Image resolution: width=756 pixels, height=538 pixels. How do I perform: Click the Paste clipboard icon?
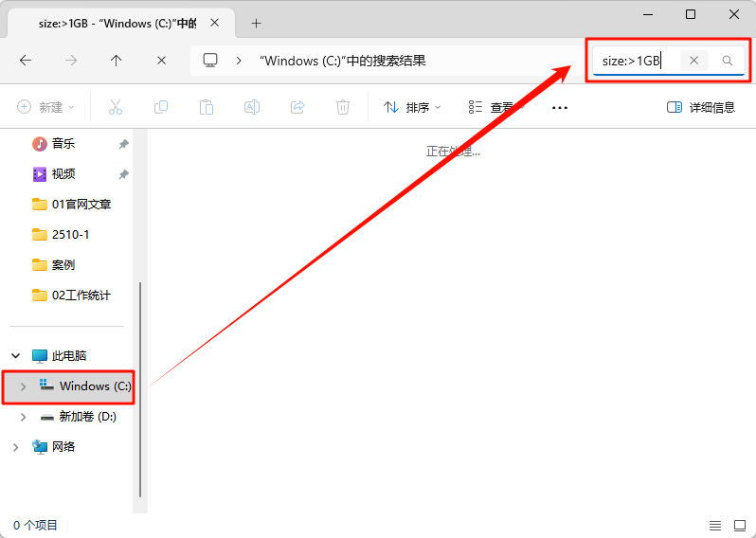207,107
